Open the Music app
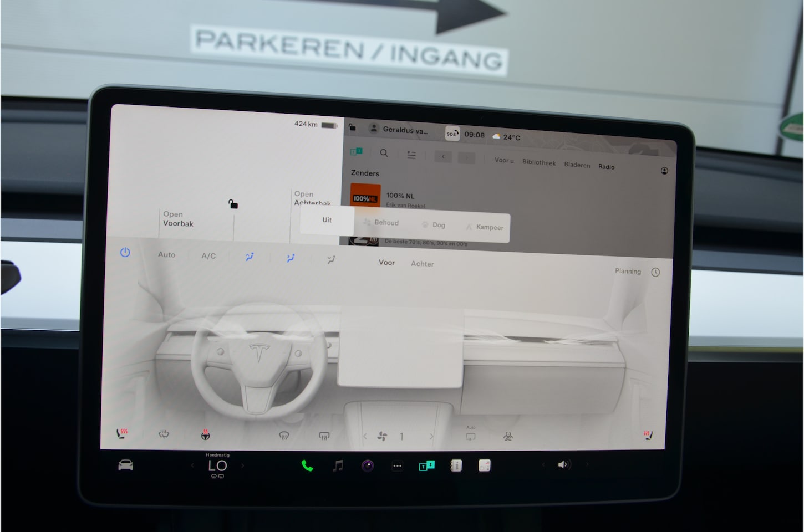 [x=338, y=466]
